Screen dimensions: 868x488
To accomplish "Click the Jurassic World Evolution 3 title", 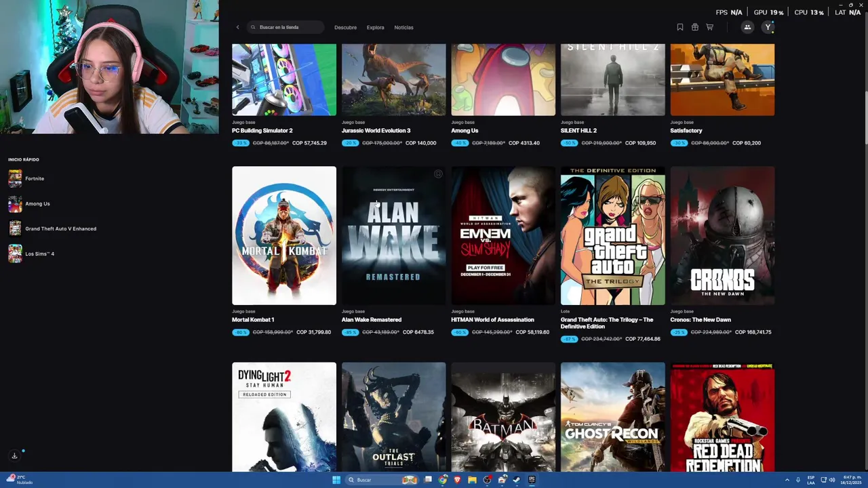I will [376, 130].
